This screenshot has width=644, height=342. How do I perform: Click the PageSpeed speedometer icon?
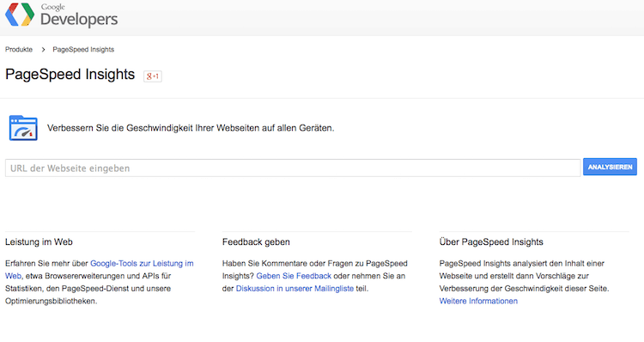[23, 128]
